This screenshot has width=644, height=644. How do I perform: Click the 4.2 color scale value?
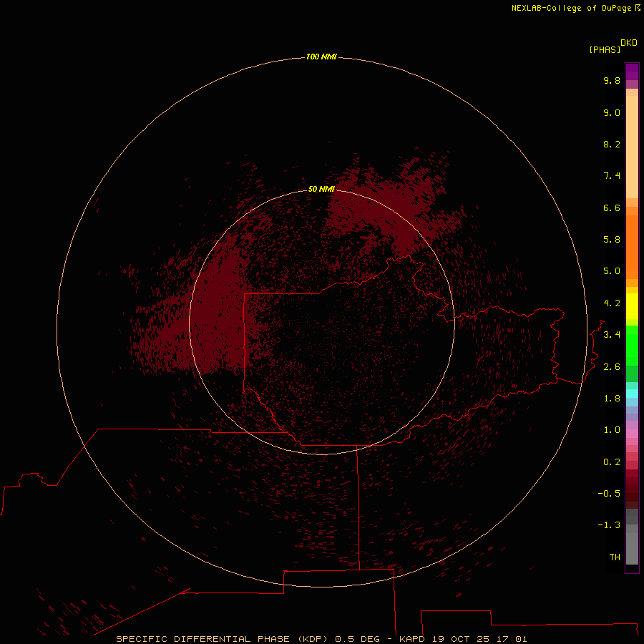pos(612,303)
